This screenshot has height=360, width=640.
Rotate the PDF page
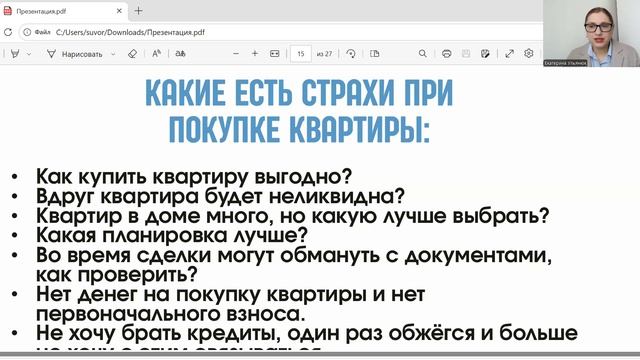coord(351,53)
